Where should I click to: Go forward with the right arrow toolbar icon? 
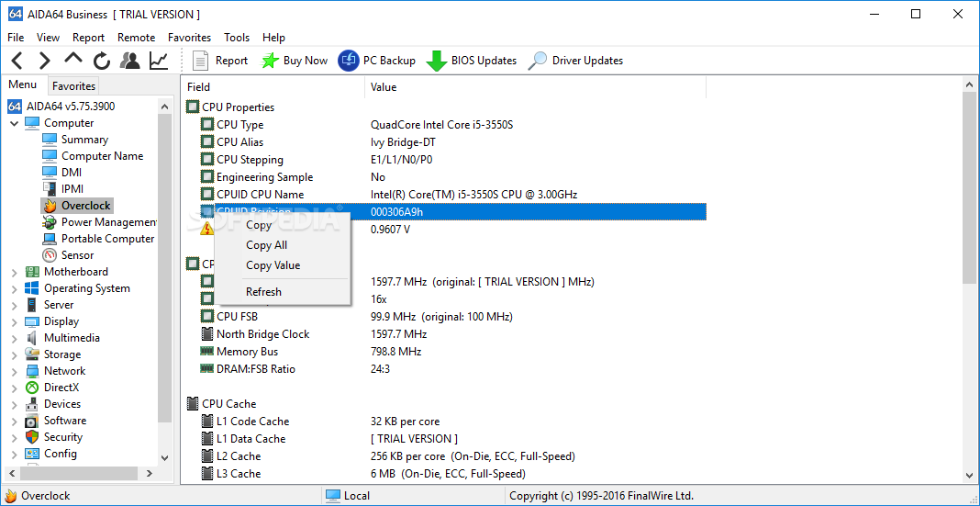coord(44,61)
